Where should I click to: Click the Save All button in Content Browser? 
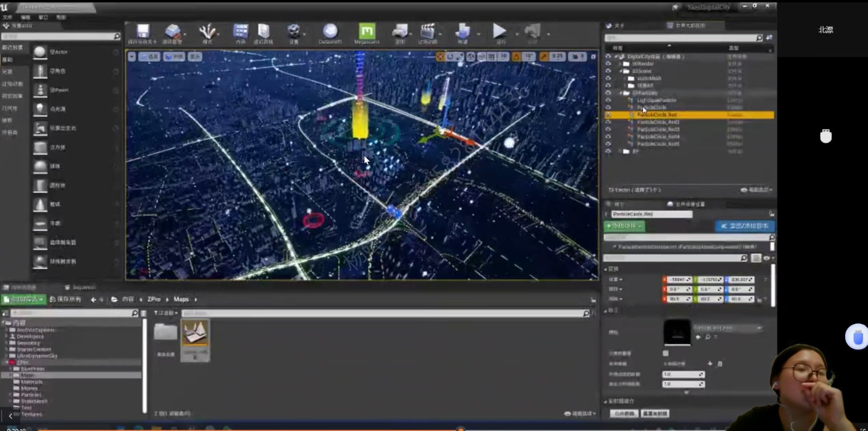tap(65, 299)
